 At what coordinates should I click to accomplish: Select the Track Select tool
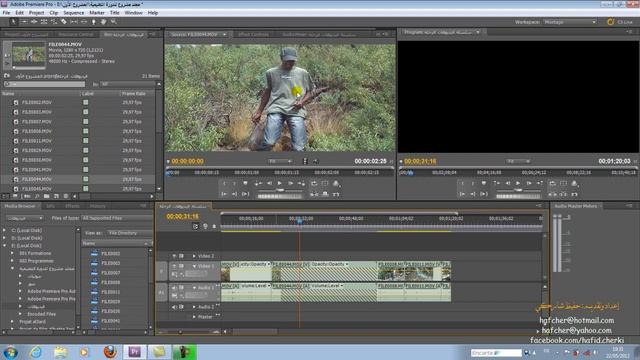24,22
